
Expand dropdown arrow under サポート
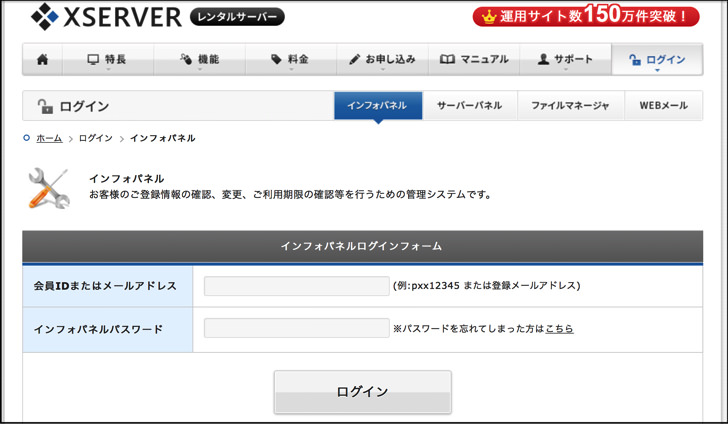click(x=566, y=70)
